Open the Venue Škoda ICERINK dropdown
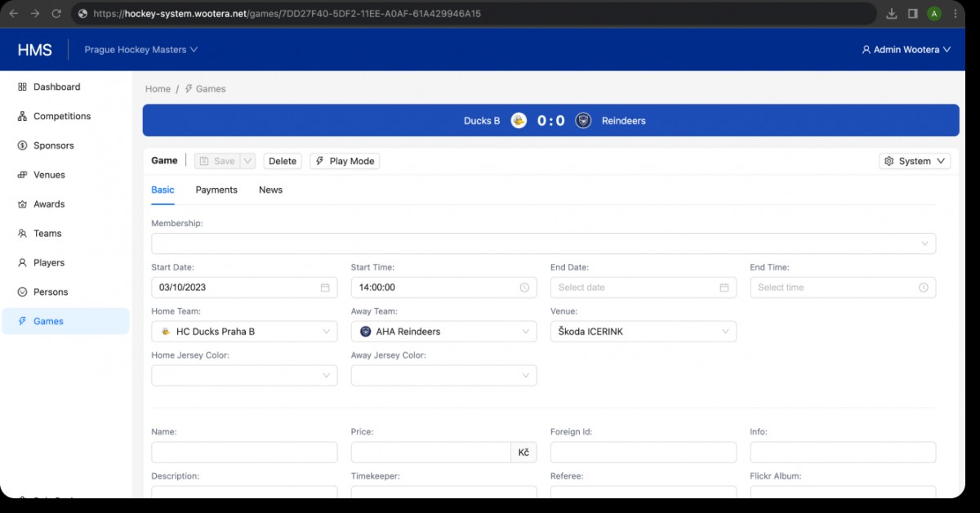The image size is (980, 513). 643,332
